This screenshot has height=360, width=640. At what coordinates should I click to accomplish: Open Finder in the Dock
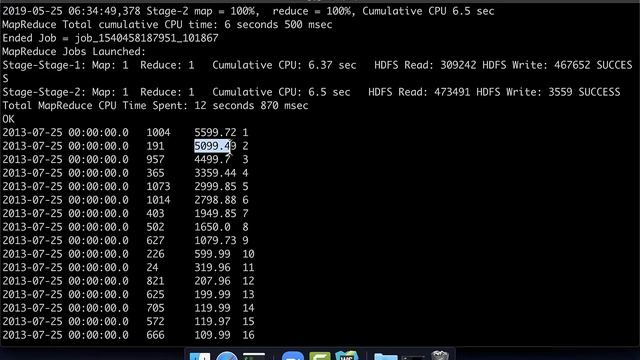tap(200, 356)
